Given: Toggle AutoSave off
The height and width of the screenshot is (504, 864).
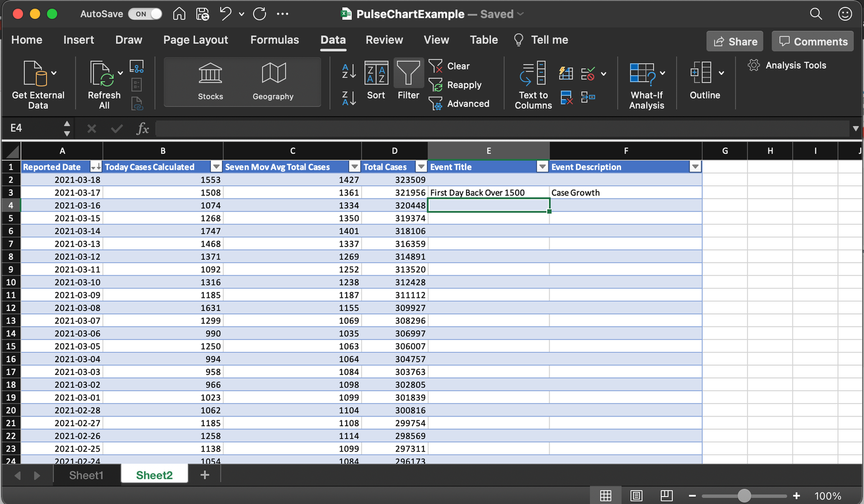Looking at the screenshot, I should (145, 14).
